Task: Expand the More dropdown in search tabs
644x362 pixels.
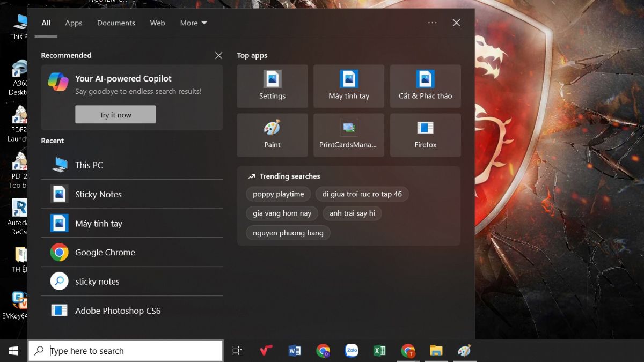Action: [x=193, y=23]
